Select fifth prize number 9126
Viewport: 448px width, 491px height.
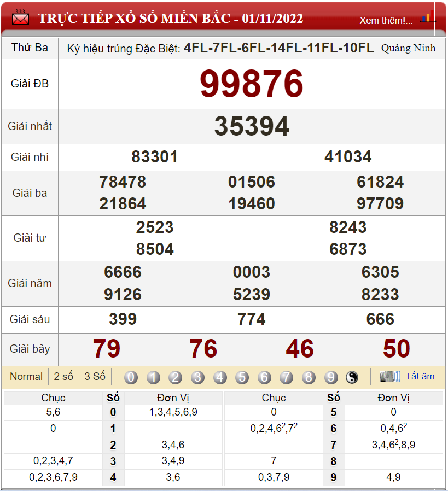(x=123, y=294)
